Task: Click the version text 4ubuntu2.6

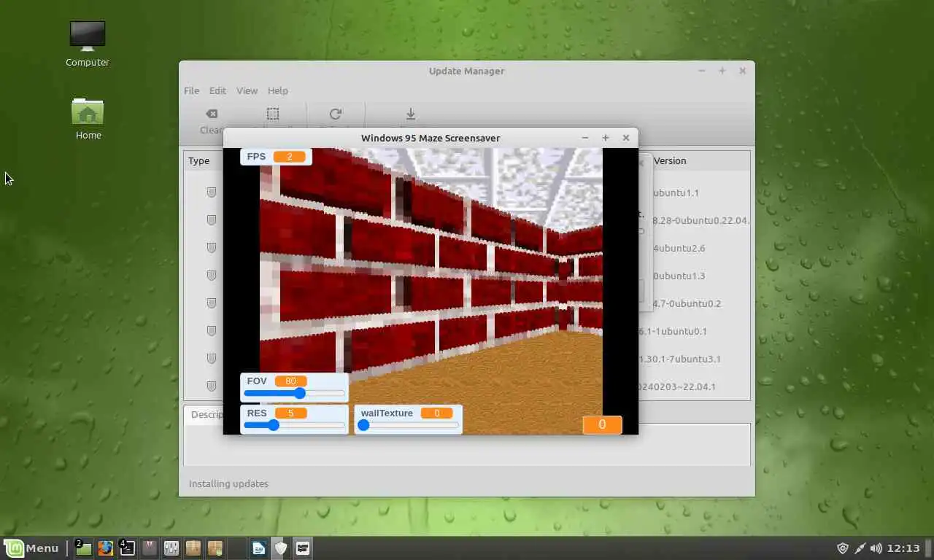Action: 679,249
